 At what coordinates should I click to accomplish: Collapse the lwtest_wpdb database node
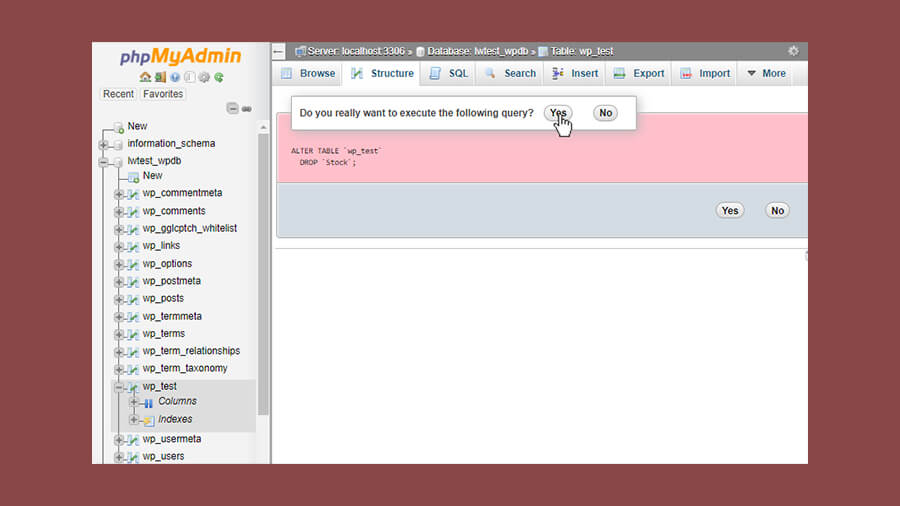pos(103,162)
